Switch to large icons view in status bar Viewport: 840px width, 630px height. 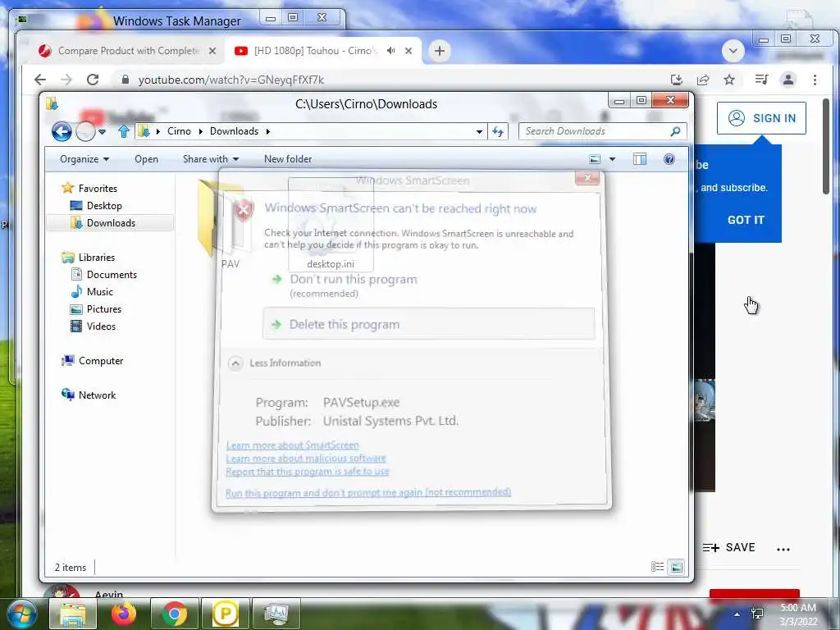pos(677,567)
